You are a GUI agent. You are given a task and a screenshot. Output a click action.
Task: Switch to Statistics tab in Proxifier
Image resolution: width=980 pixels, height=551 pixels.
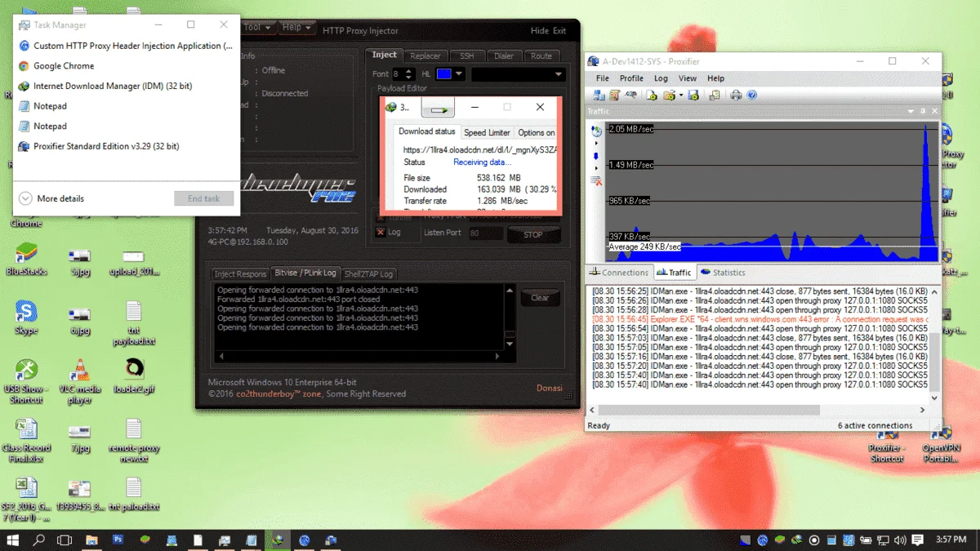(x=722, y=273)
